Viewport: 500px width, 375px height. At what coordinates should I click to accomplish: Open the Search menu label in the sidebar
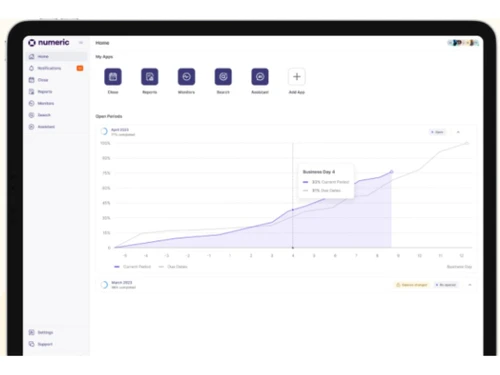point(44,115)
